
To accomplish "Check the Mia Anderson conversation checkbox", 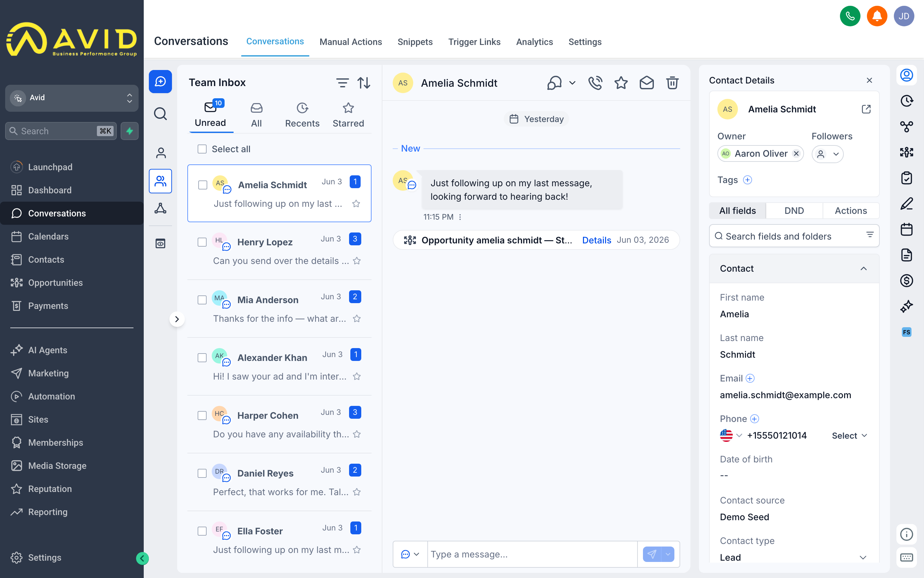I will tap(202, 300).
